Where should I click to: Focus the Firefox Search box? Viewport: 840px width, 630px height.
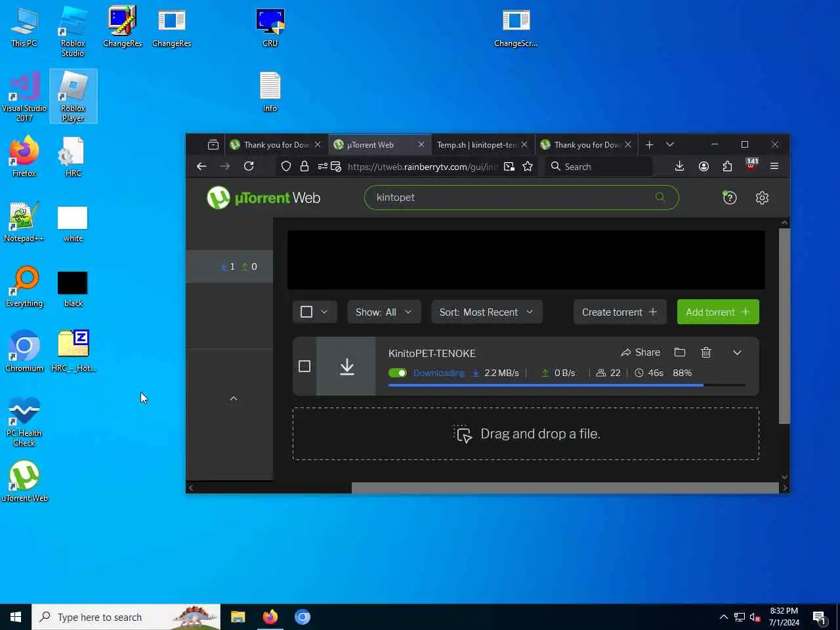point(598,167)
